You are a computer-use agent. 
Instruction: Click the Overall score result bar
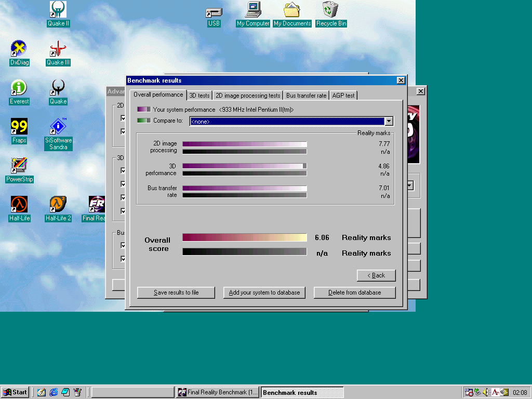(x=244, y=237)
